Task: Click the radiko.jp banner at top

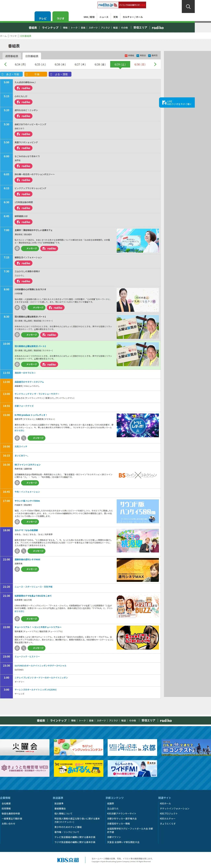Action: (122, 5)
